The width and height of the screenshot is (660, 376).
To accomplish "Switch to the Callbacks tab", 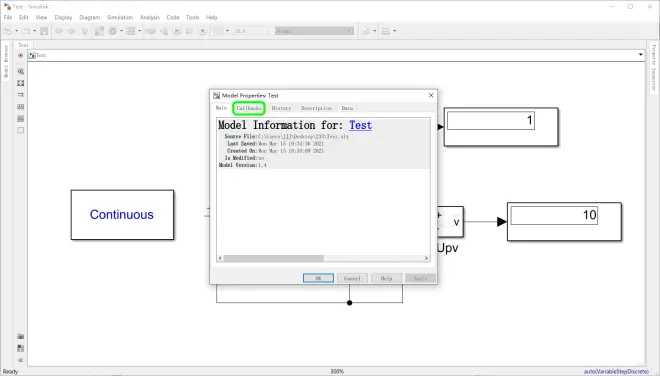I will 249,108.
